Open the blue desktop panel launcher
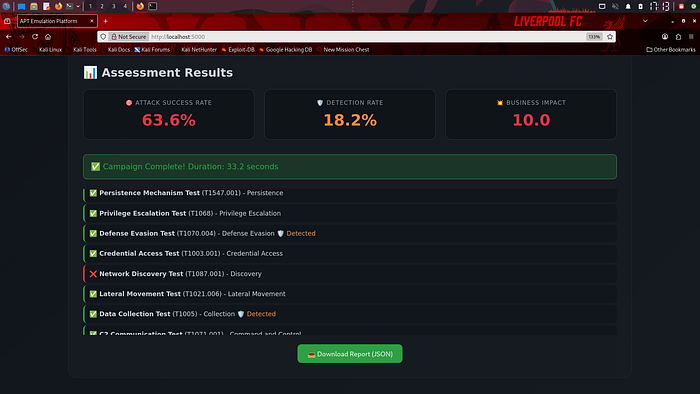This screenshot has height=394, width=700. tap(21, 6)
